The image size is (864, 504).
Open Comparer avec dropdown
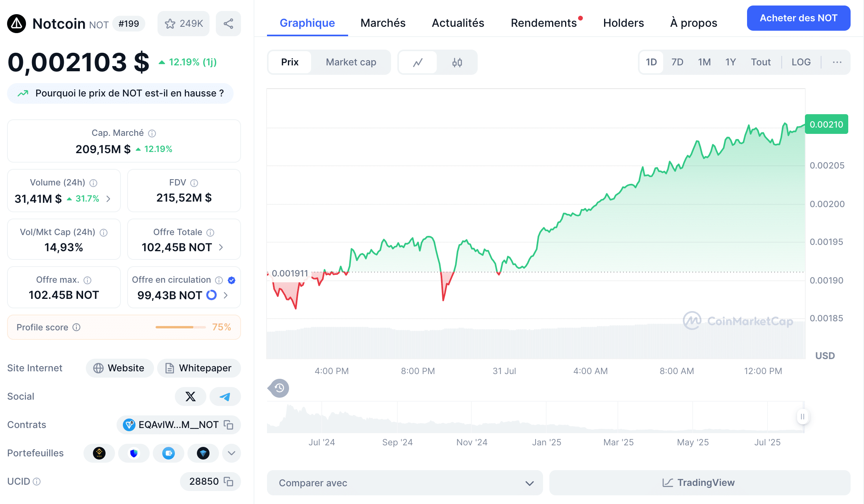[x=405, y=483]
